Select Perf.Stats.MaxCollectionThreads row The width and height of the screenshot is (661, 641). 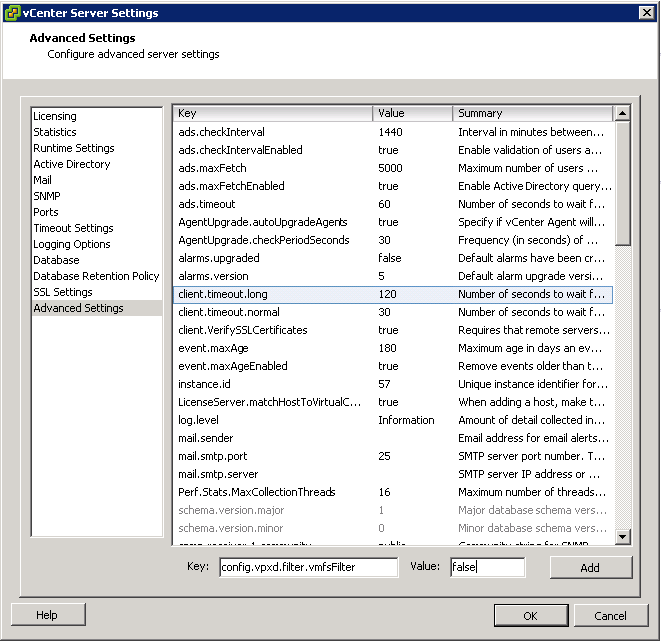tap(393, 493)
